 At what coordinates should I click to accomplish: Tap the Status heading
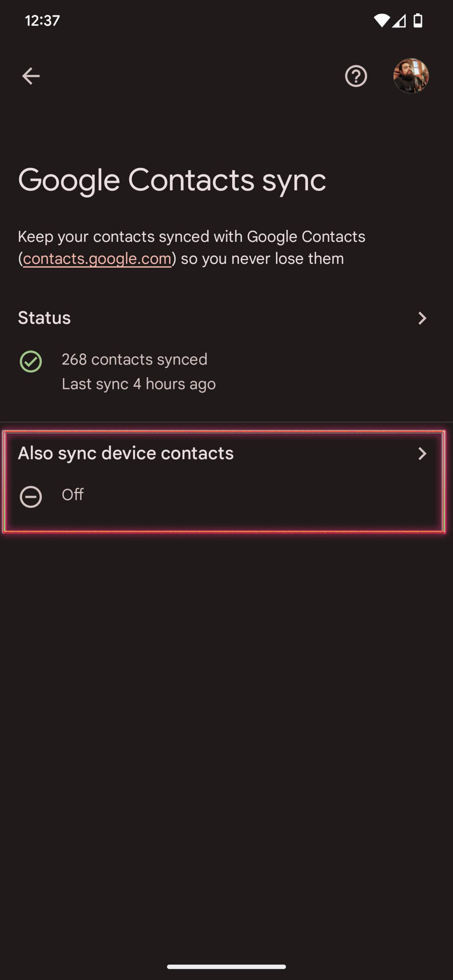coord(44,318)
